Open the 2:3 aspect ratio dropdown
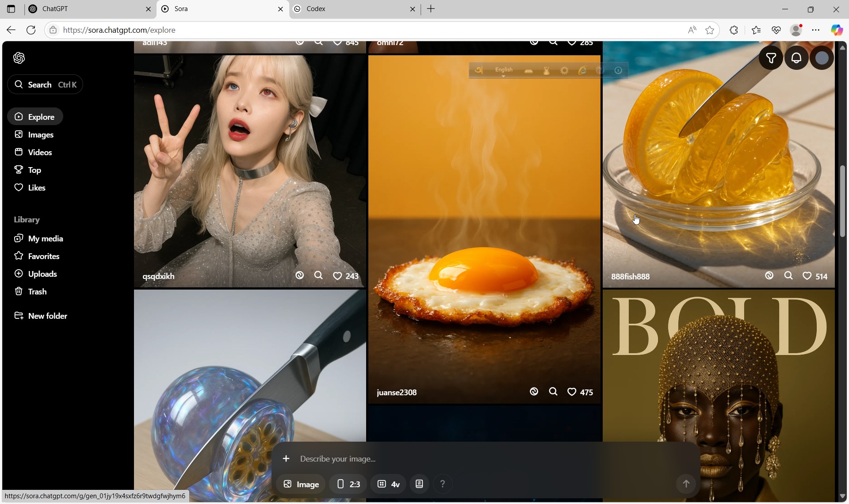 tap(348, 484)
